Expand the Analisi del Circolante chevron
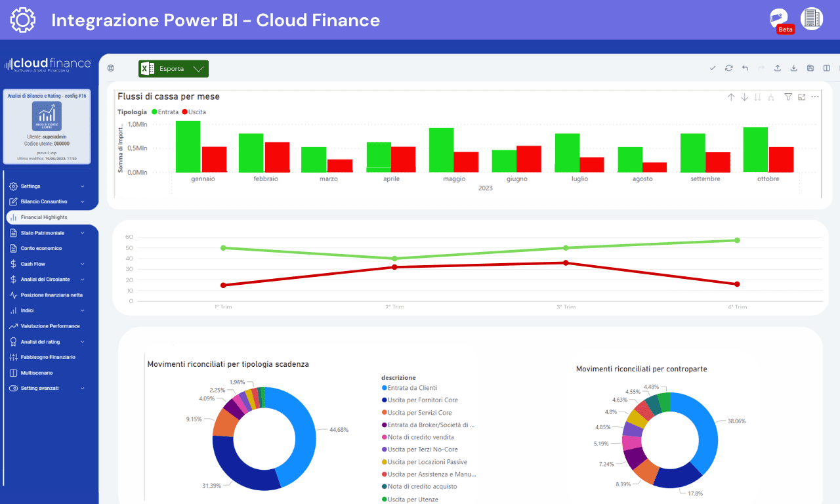This screenshot has height=504, width=840. [x=82, y=280]
